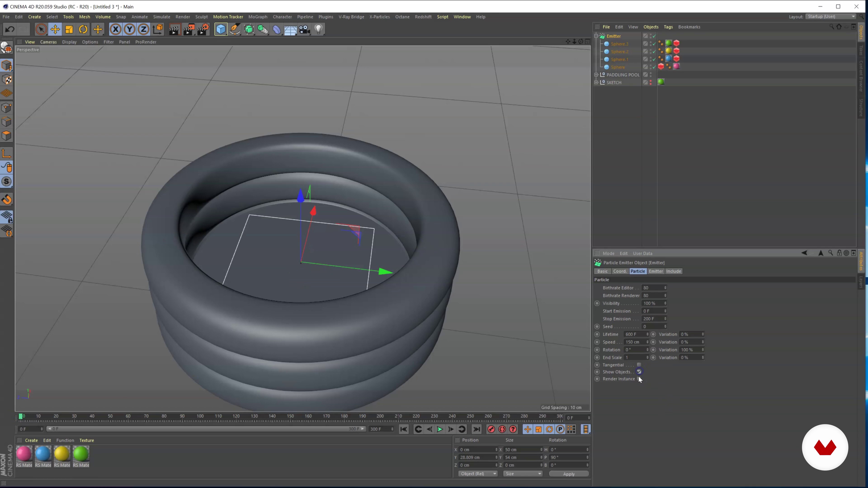
Task: Toggle SKETCH visibility dots
Action: pyautogui.click(x=651, y=82)
